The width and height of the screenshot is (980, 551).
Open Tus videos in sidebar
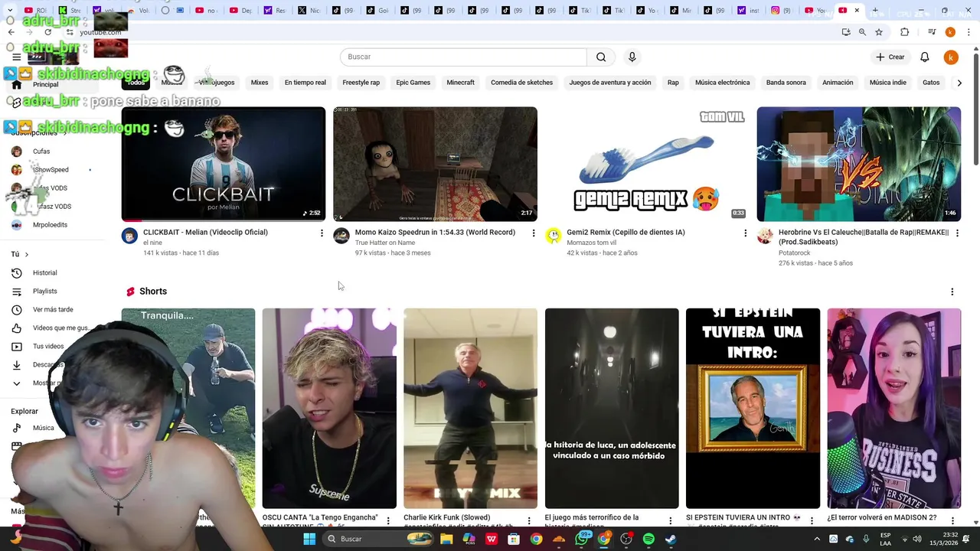tap(48, 346)
